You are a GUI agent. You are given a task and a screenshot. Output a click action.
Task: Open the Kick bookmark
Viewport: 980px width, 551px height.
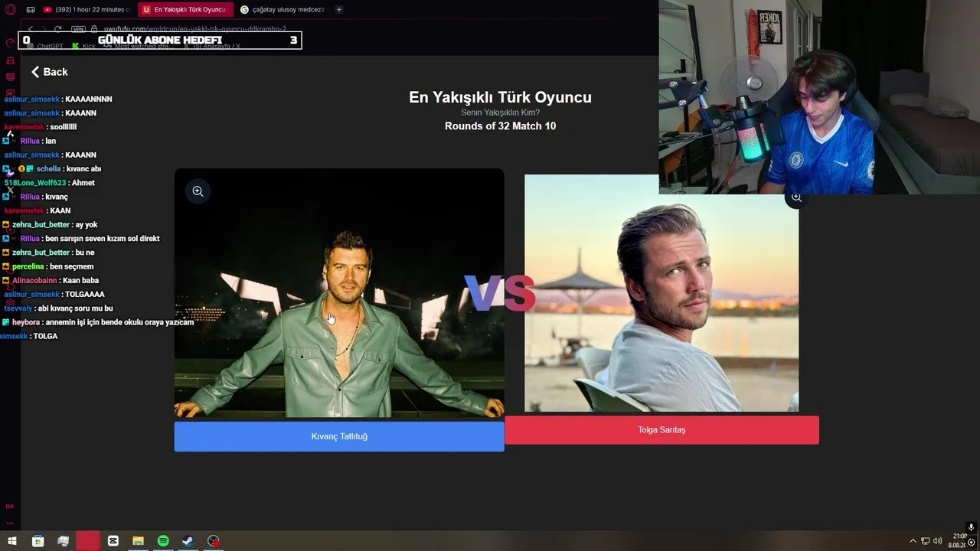tap(84, 46)
